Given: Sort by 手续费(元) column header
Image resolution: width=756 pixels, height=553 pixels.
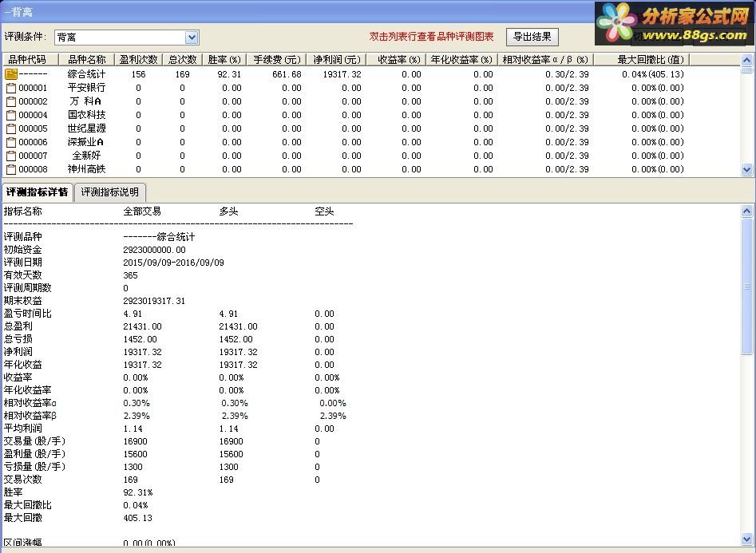Looking at the screenshot, I should coord(277,59).
